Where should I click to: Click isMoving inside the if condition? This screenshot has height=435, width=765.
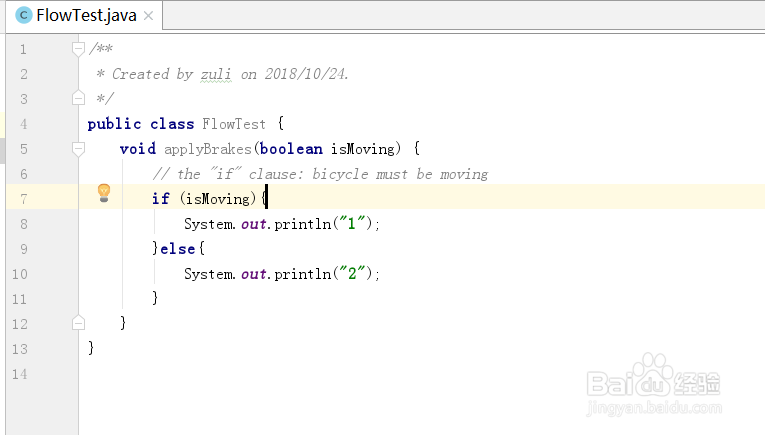218,199
